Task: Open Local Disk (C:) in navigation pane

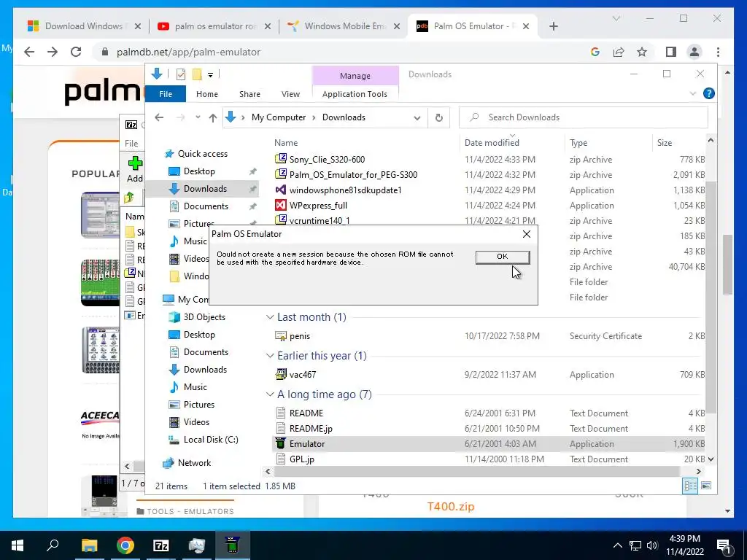Action: point(211,440)
